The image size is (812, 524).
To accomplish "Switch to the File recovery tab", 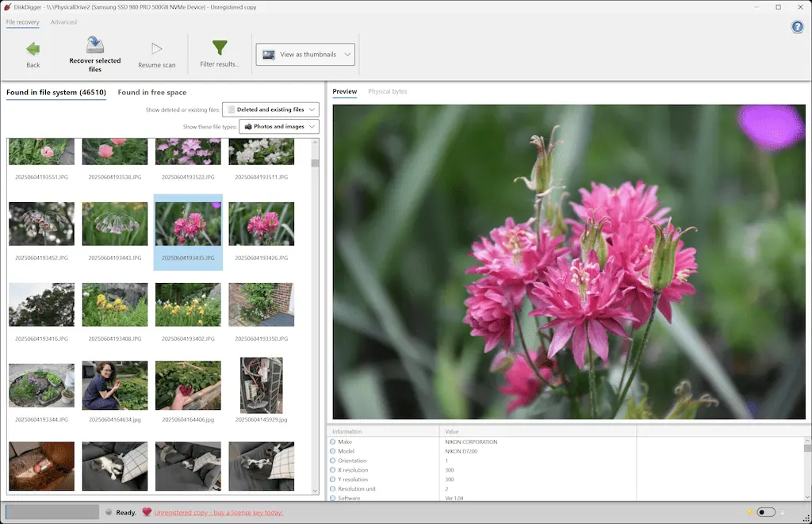I will click(22, 22).
